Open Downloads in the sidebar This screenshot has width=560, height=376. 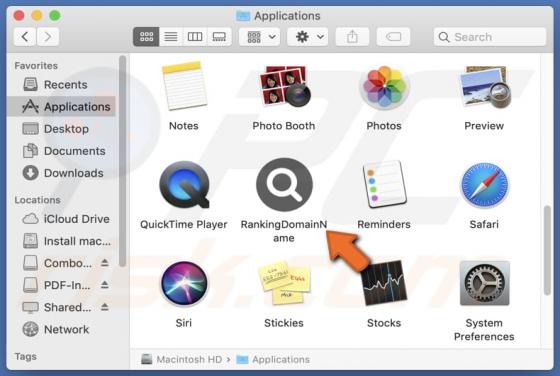point(62,173)
